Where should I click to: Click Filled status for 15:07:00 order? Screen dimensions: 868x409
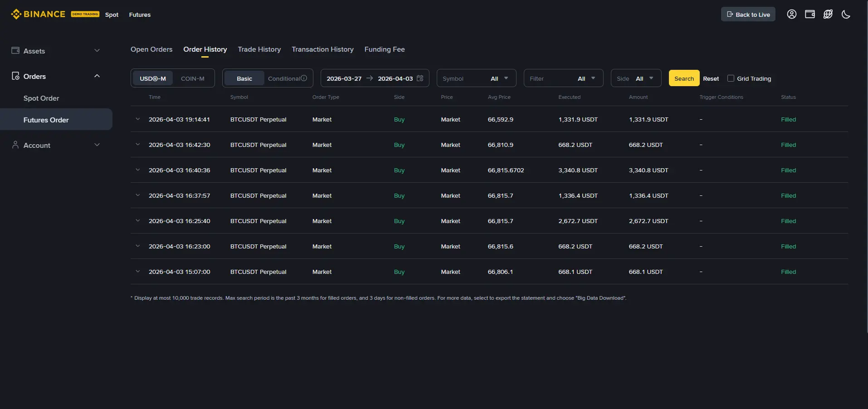788,272
